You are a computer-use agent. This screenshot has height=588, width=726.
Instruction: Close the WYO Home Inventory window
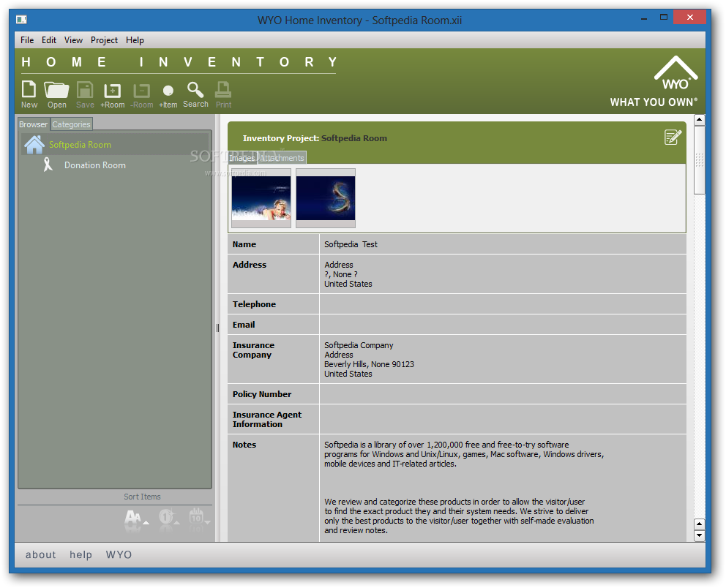pos(689,17)
